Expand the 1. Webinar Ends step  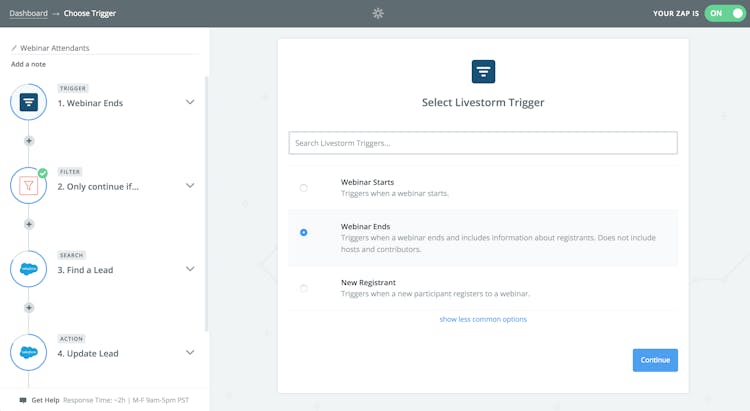[190, 102]
